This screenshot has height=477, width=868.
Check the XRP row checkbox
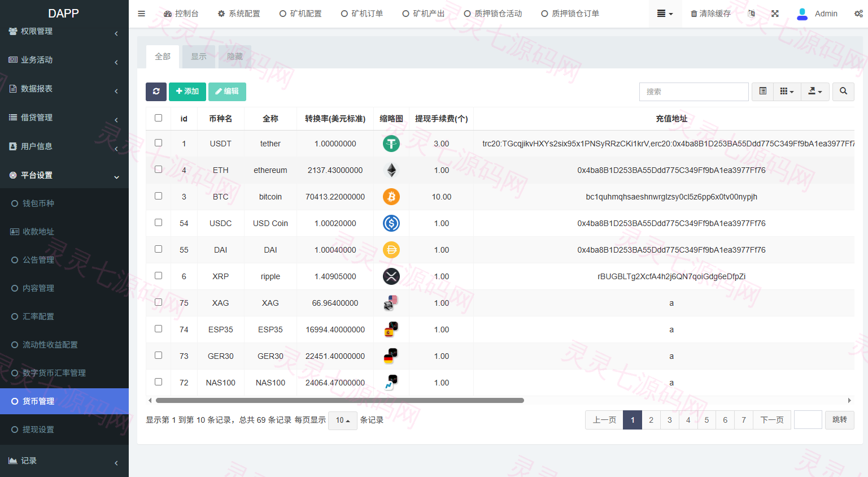pos(158,276)
